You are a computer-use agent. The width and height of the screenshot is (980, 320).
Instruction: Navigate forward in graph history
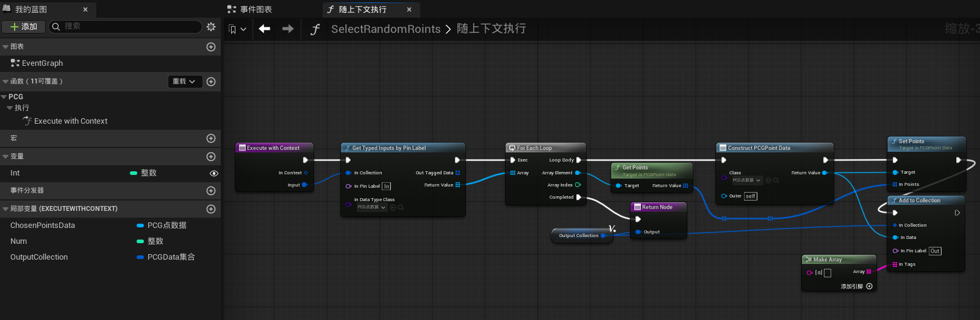click(288, 29)
